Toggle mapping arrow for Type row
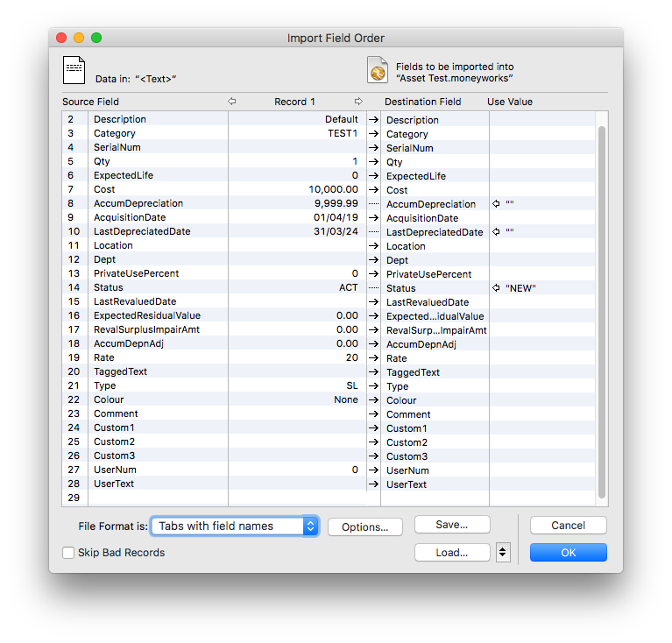This screenshot has width=672, height=643. pyautogui.click(x=374, y=386)
